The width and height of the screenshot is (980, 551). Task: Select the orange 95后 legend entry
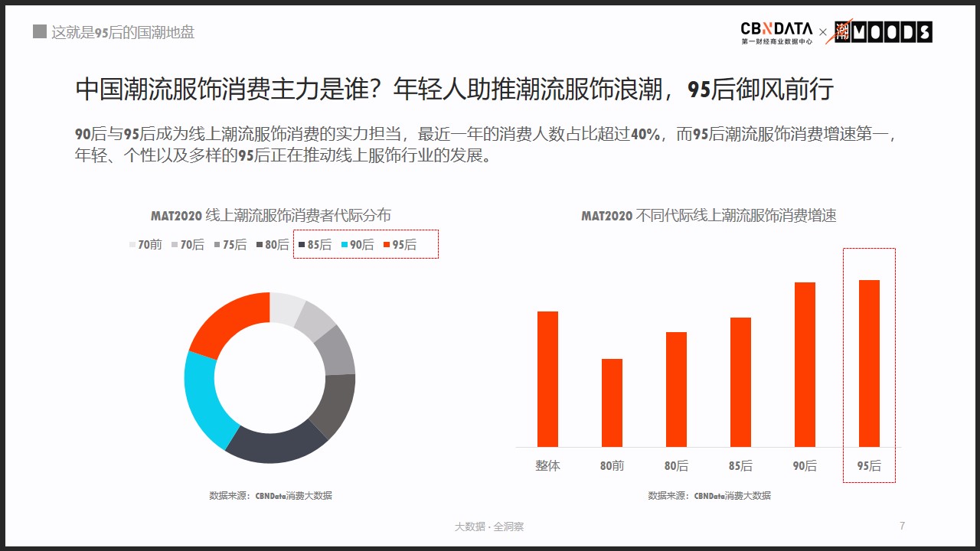400,245
